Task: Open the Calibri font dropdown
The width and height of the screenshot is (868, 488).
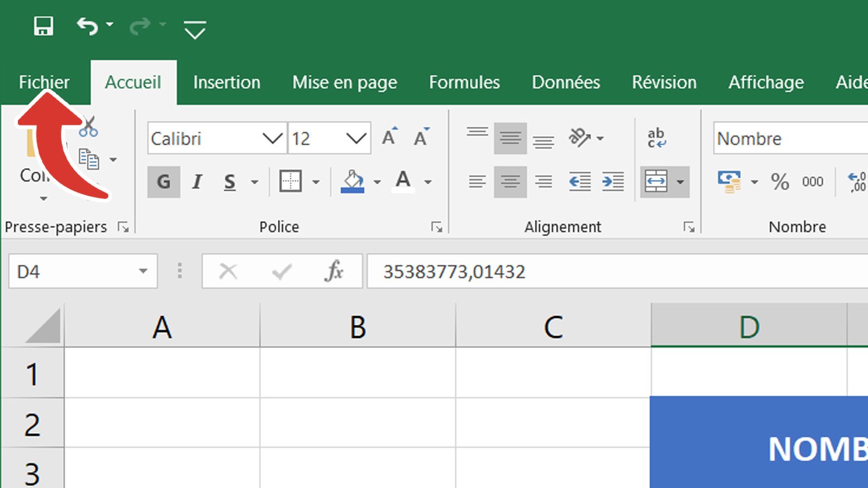Action: click(x=273, y=138)
